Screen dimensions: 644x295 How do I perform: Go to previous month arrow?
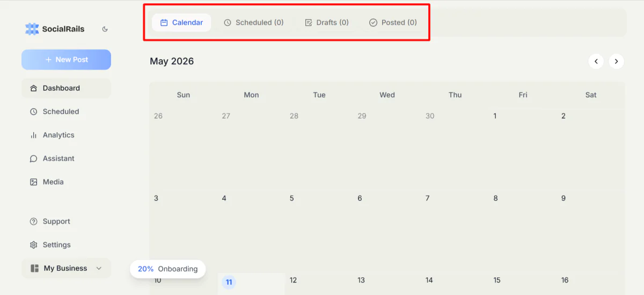tap(596, 61)
